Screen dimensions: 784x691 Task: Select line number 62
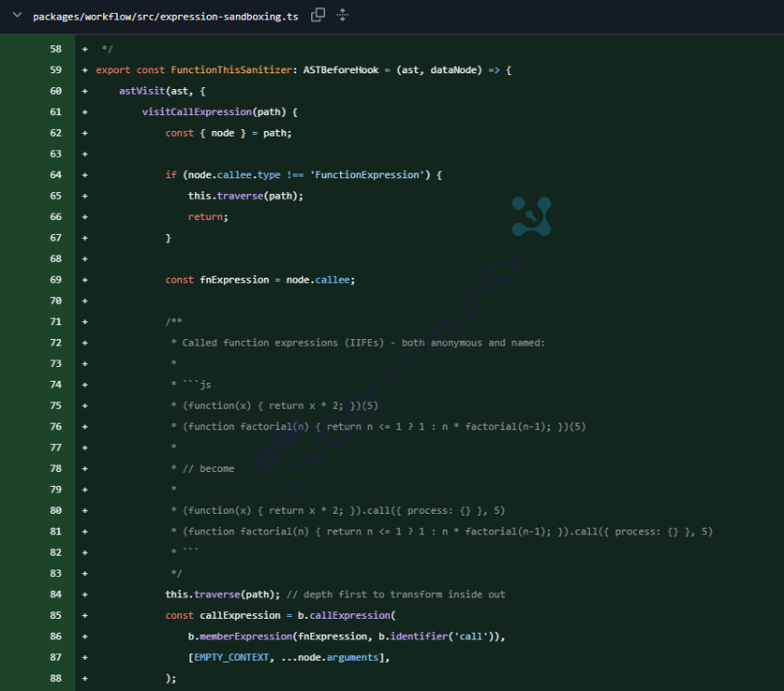point(55,133)
